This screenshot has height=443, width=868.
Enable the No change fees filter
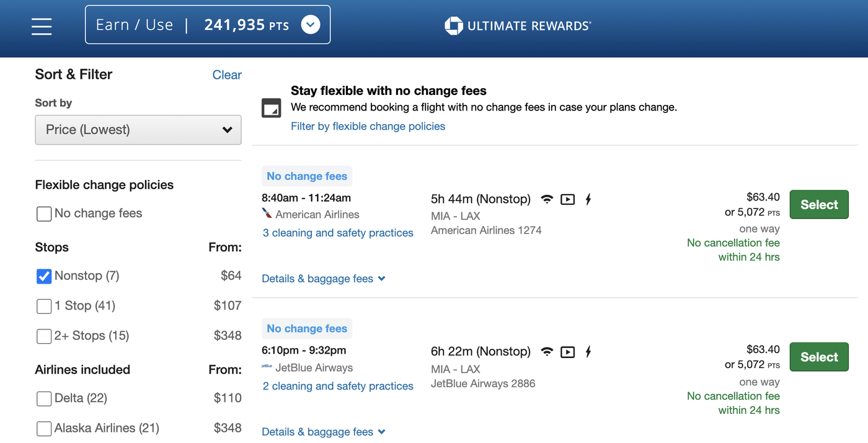pos(43,213)
